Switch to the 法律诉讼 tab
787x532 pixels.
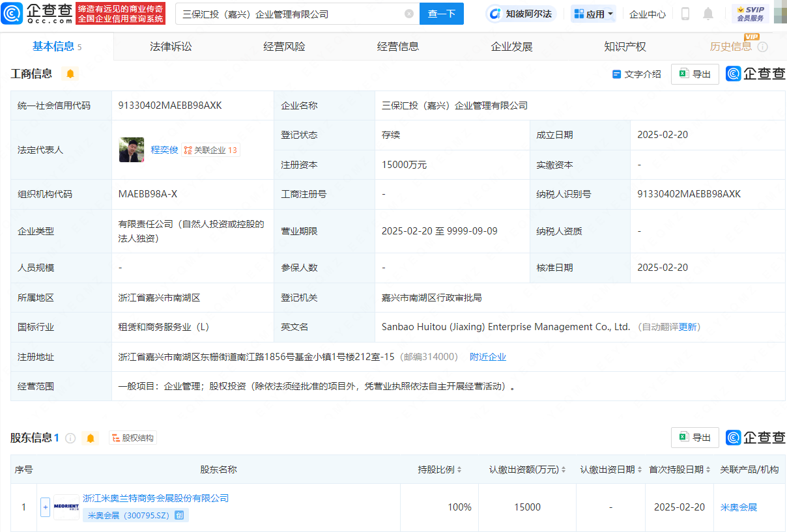coord(169,46)
